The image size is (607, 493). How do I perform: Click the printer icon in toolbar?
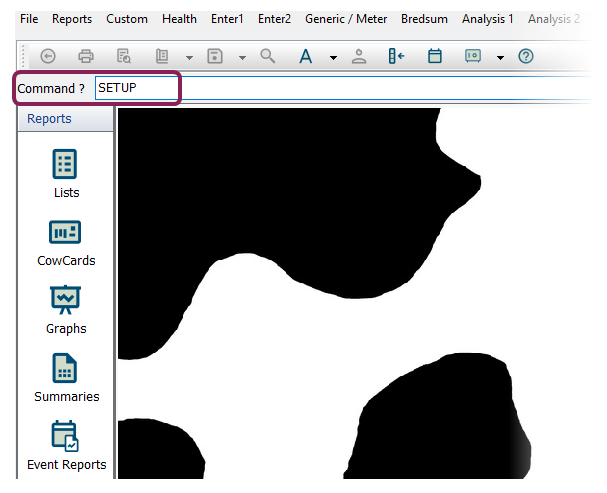pos(86,56)
